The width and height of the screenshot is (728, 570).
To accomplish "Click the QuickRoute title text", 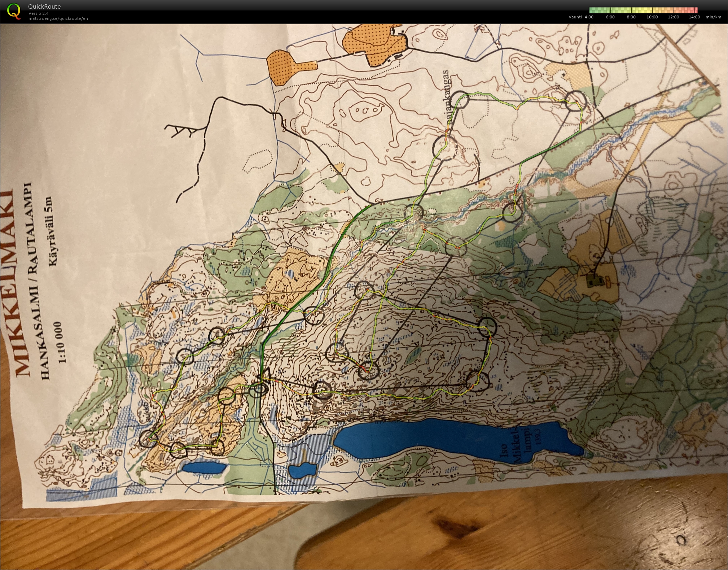I will (44, 6).
